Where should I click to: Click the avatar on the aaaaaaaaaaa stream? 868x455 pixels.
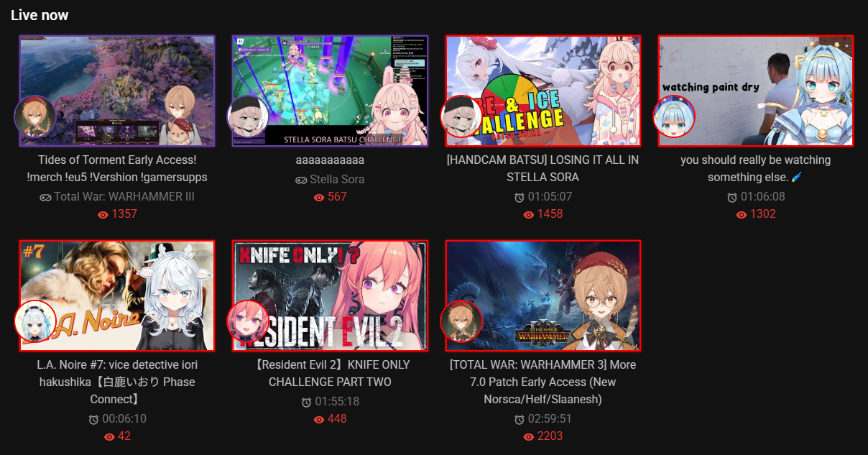(248, 116)
